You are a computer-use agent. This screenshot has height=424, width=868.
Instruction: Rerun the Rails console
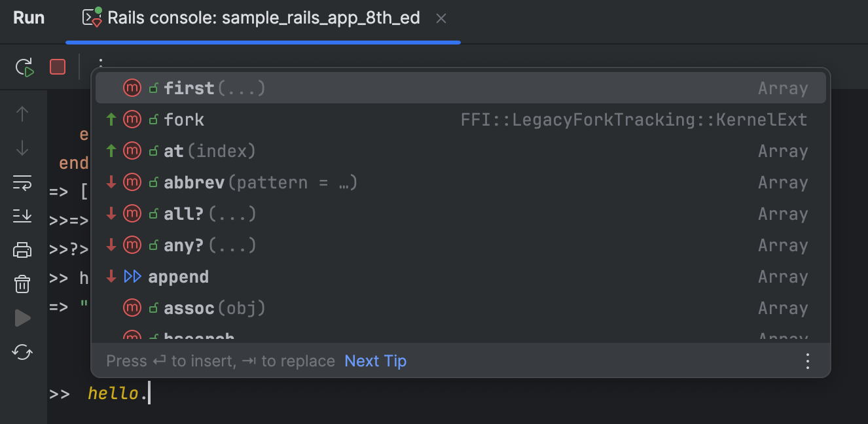[25, 67]
